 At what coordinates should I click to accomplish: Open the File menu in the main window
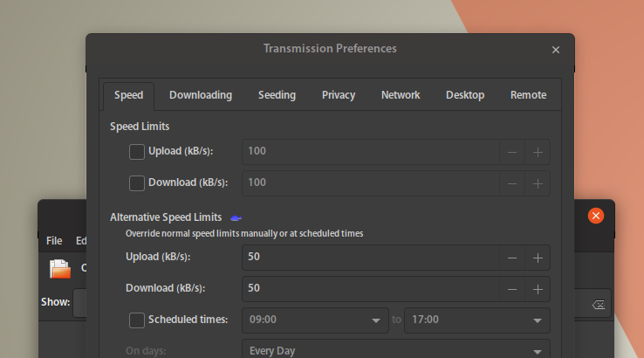click(x=54, y=241)
